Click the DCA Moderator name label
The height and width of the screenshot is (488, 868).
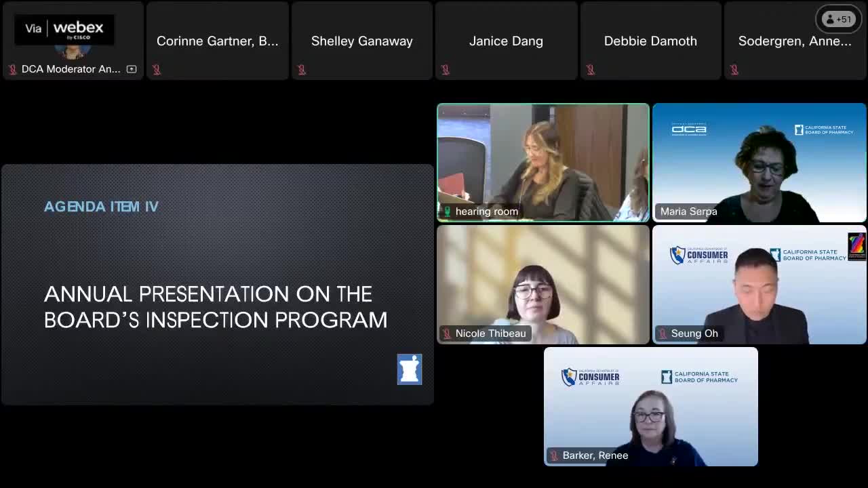pos(71,69)
